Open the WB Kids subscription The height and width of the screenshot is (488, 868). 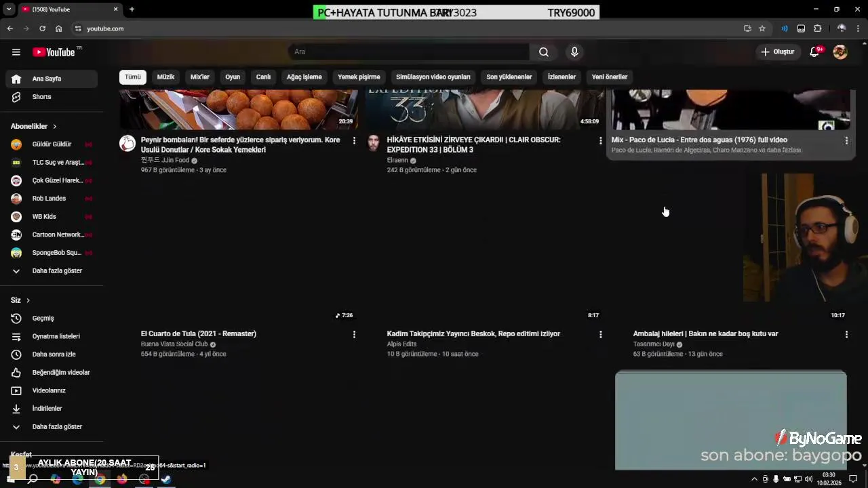[52, 217]
